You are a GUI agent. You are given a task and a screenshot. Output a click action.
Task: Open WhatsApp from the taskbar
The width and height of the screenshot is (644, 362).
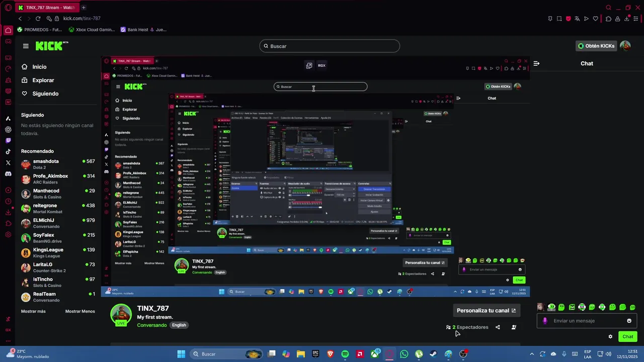[404, 354]
